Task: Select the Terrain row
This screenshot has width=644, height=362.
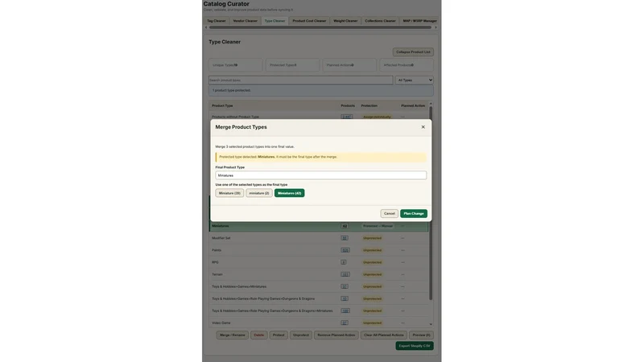Action: [x=319, y=274]
